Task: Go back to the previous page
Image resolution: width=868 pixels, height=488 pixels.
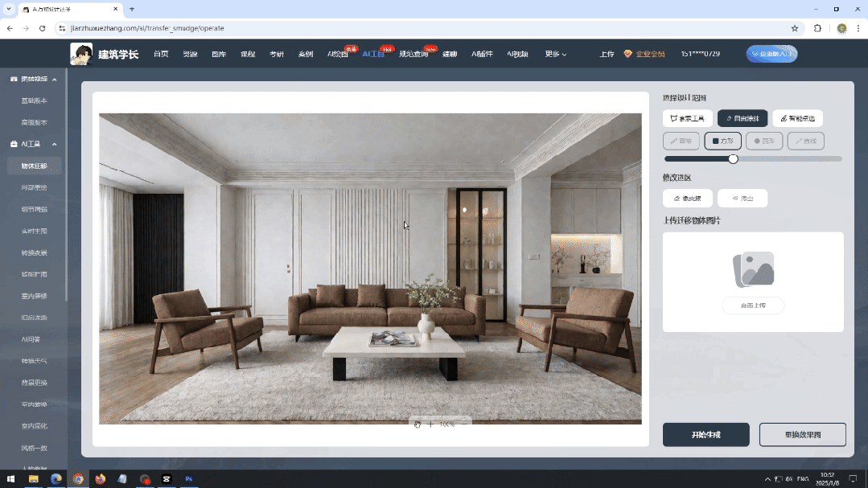Action: (x=10, y=28)
